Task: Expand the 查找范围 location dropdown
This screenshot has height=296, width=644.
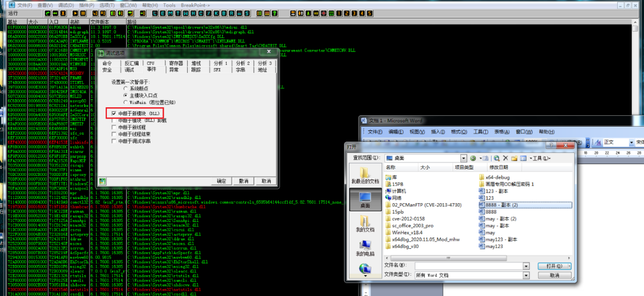Action: coord(464,158)
